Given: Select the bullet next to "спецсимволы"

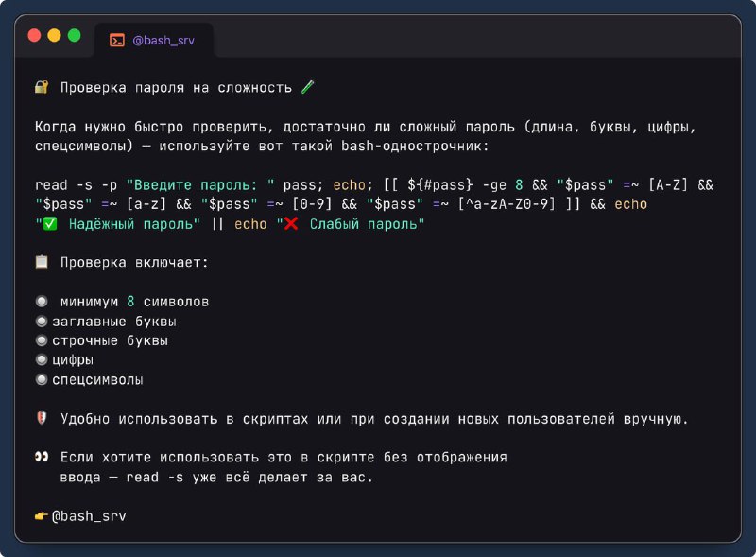Looking at the screenshot, I should (x=42, y=379).
